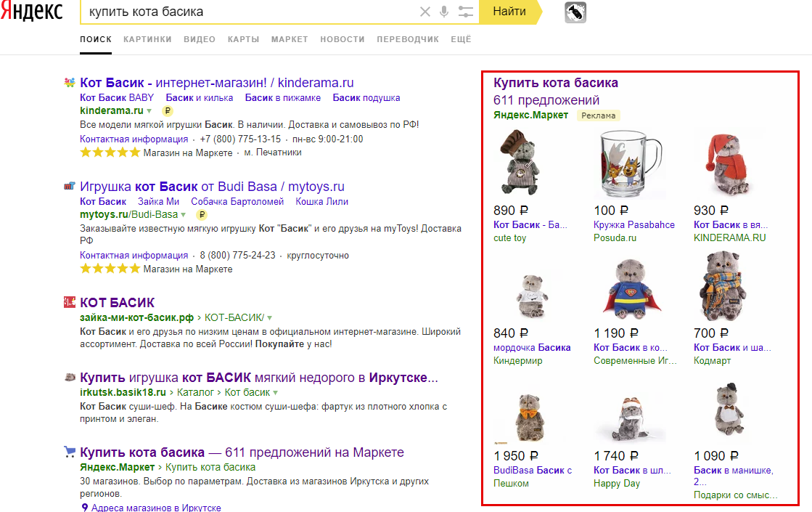Switch to the Маркет tab
This screenshot has height=512, width=812.
[x=290, y=39]
